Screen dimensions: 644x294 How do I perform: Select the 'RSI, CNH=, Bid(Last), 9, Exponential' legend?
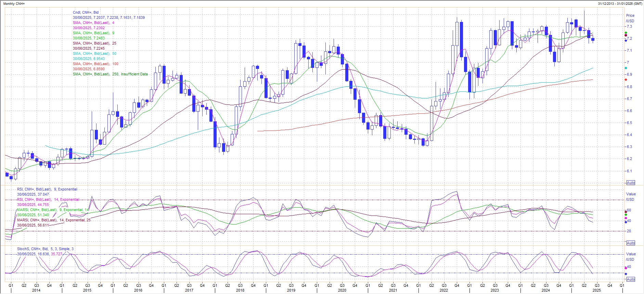(x=47, y=189)
